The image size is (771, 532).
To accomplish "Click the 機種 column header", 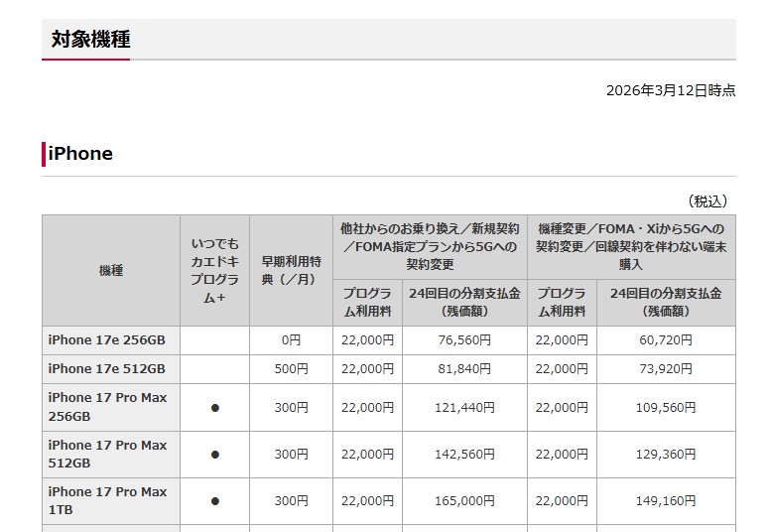I will (x=111, y=270).
